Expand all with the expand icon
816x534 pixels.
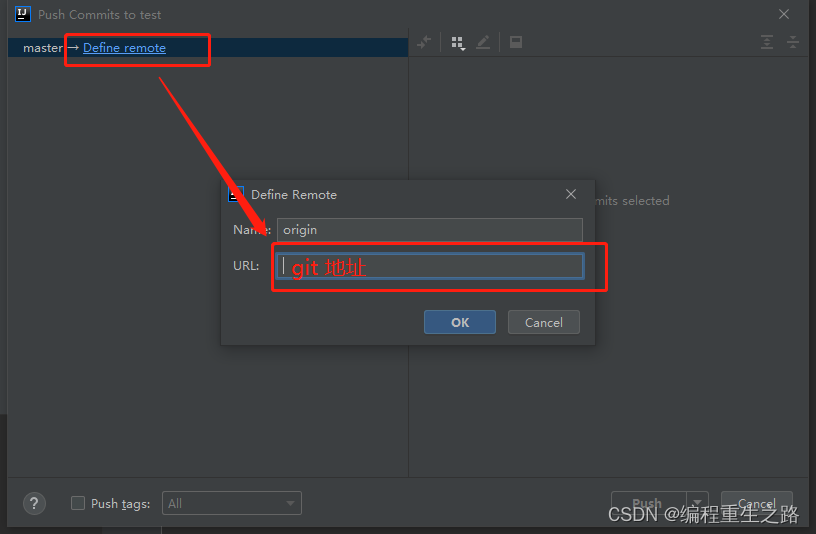[x=767, y=42]
